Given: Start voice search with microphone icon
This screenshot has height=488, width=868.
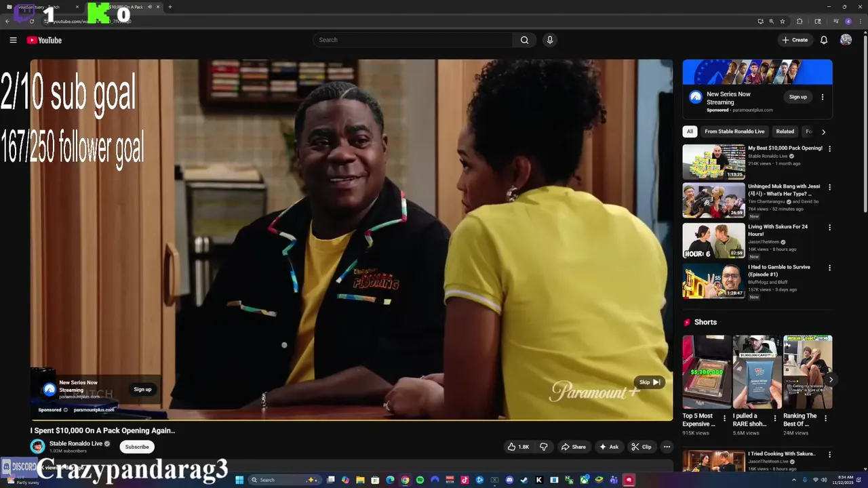Looking at the screenshot, I should click(x=550, y=40).
